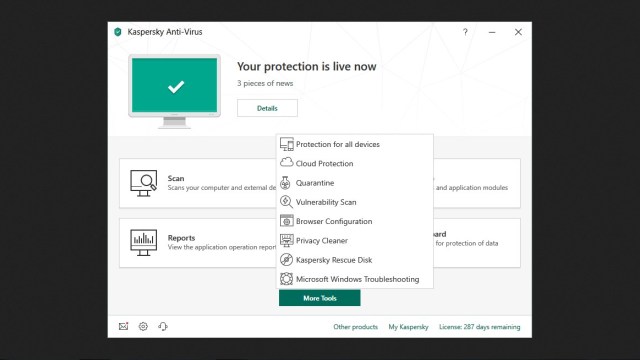Click the 'for protection of data' tile
This screenshot has width=640, height=360.
pos(477,243)
